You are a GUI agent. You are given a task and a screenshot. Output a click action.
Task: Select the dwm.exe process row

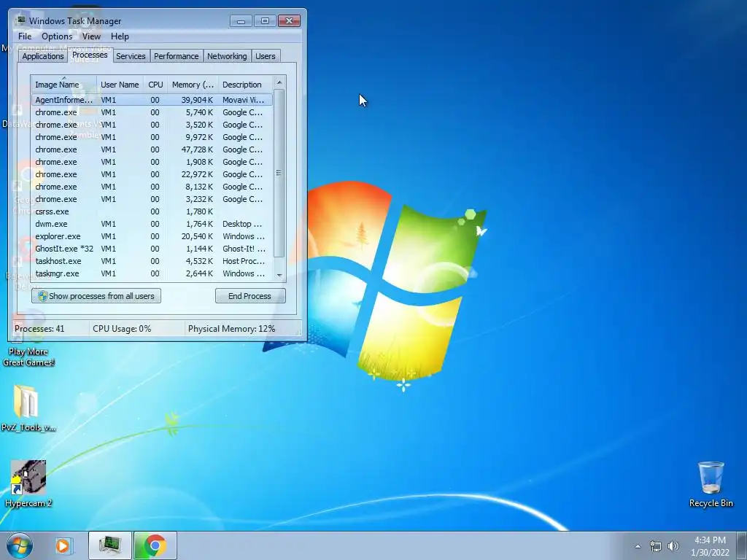(x=152, y=224)
